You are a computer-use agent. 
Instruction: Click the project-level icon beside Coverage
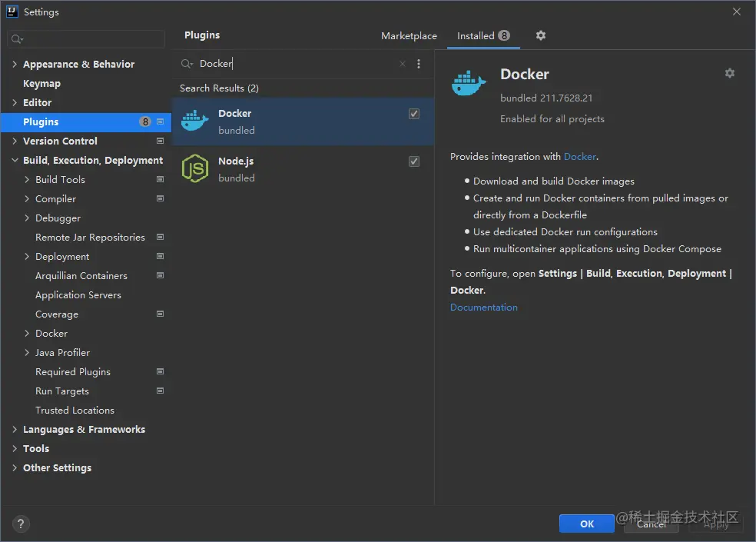click(x=160, y=314)
